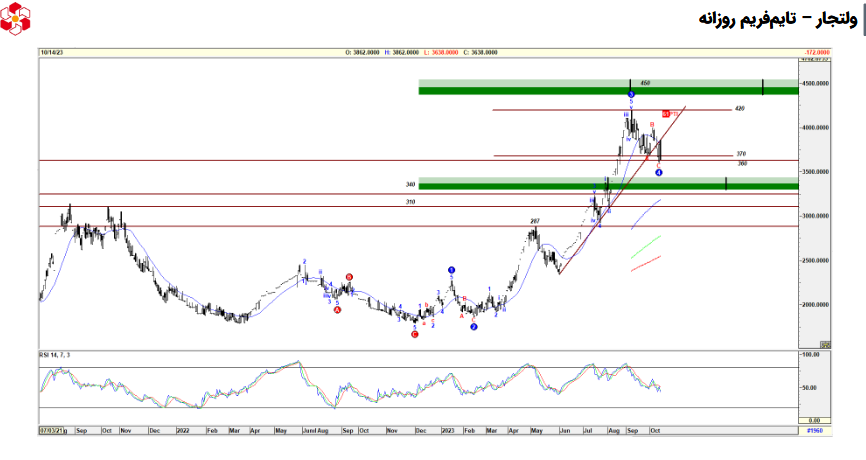Click the red hexagon logo

(17, 17)
